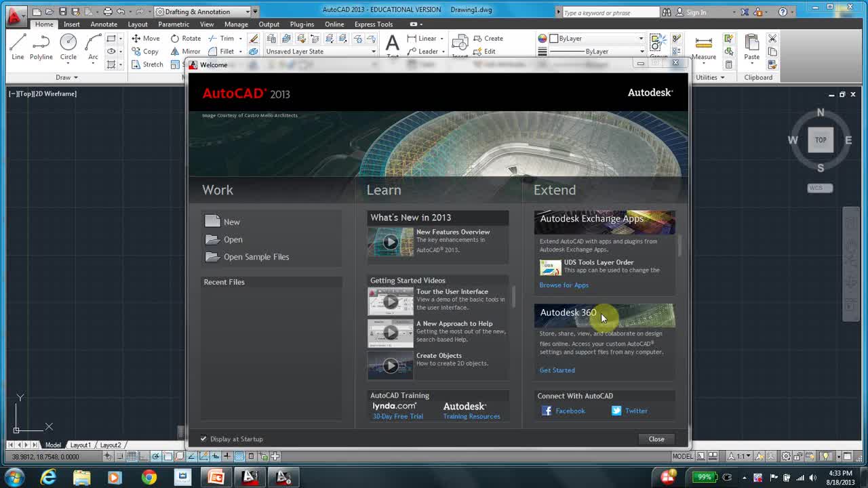Click the Paste clipboard icon
Image resolution: width=868 pixels, height=488 pixels.
click(751, 46)
